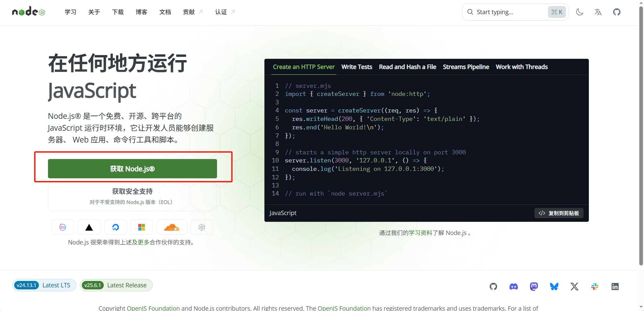Open the language switcher icon
Screen dimensions: 644x311
598,12
